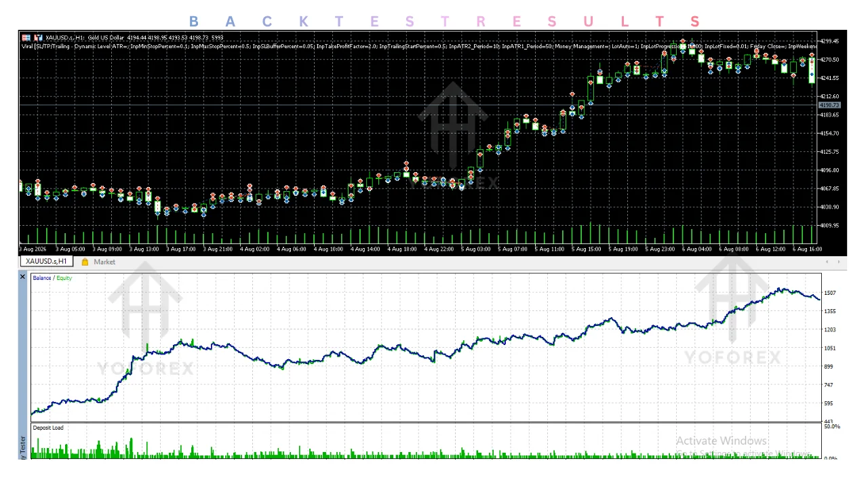Image resolution: width=868 pixels, height=488 pixels.
Task: Click the chart title 'XAUUSD.s, H1: Gold US Dollar'
Action: click(x=86, y=37)
